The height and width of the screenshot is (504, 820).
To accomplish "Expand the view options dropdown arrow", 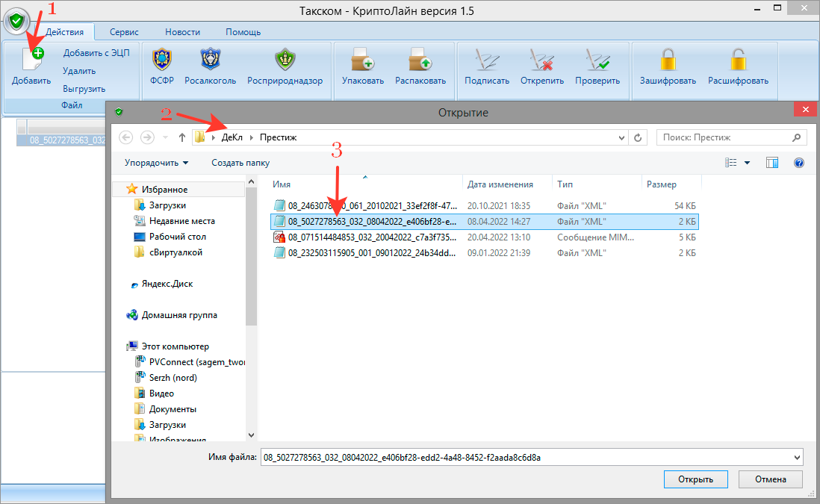I will click(x=747, y=163).
